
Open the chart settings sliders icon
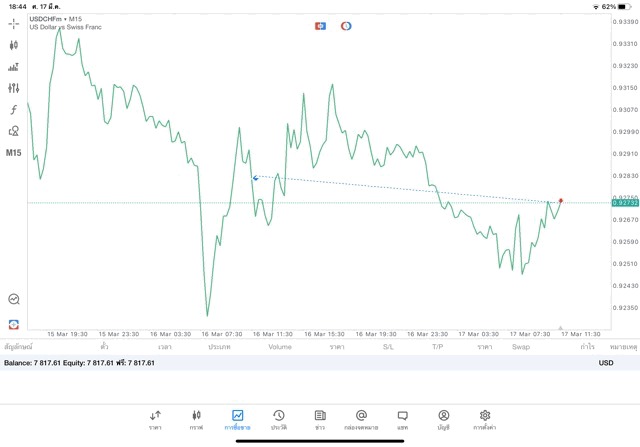[13, 88]
